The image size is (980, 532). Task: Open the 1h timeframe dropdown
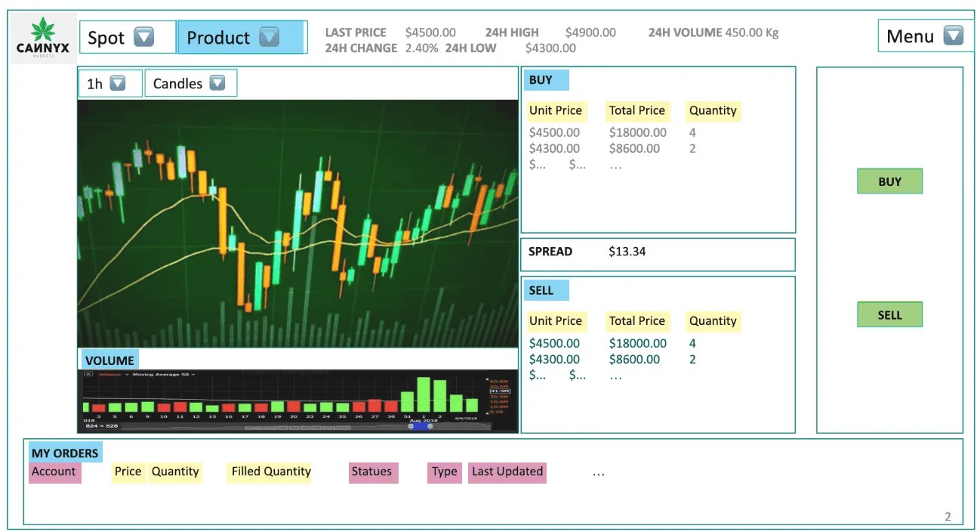110,83
